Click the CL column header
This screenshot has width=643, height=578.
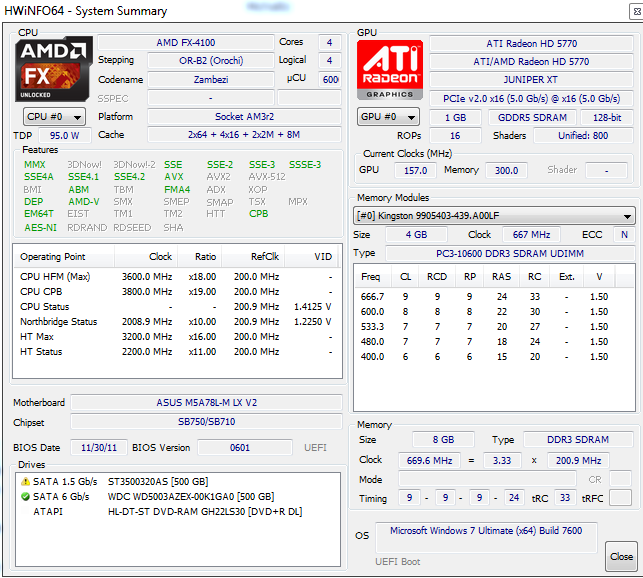coord(406,277)
